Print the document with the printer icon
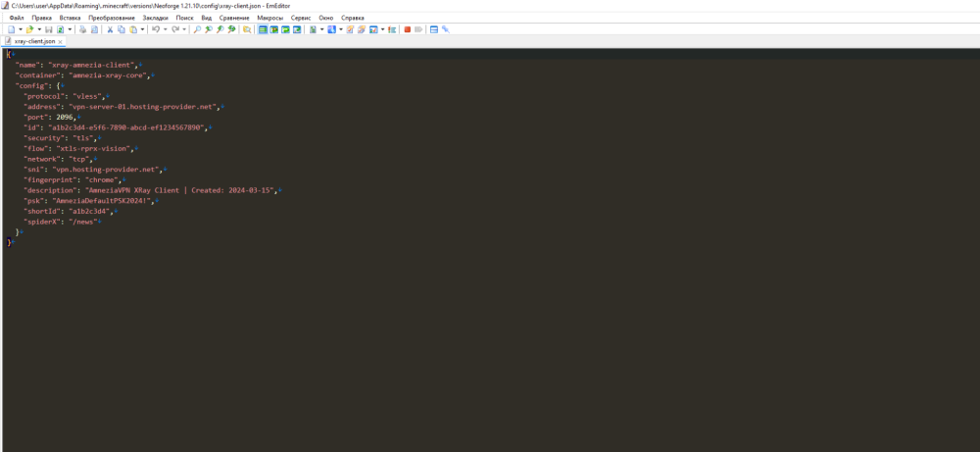Screen dimensions: 980x452 [x=82, y=29]
